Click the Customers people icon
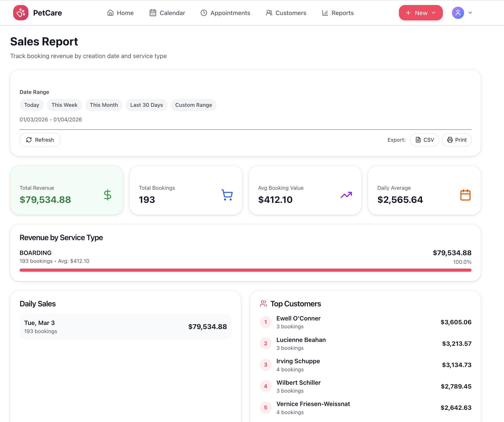504x422 pixels. pos(269,13)
